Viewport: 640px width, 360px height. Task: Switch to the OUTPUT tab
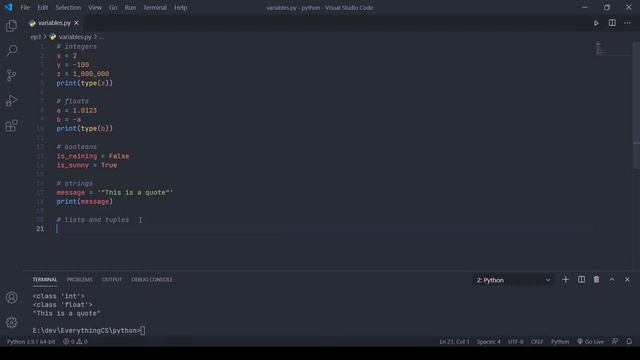coord(112,280)
